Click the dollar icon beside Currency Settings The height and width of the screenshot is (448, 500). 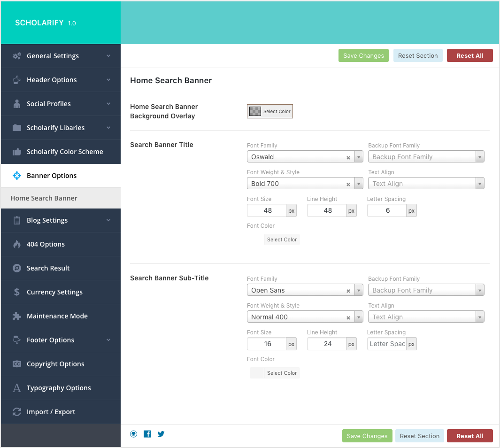click(x=17, y=292)
